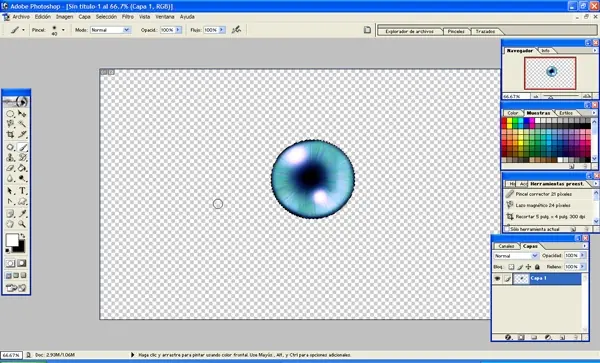This screenshot has height=363, width=600.
Task: Open Flujo slider arrow in options bar
Action: [x=222, y=30]
